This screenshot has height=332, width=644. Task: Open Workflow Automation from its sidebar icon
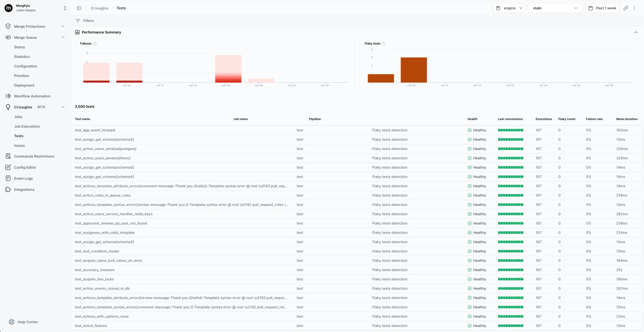coord(8,96)
